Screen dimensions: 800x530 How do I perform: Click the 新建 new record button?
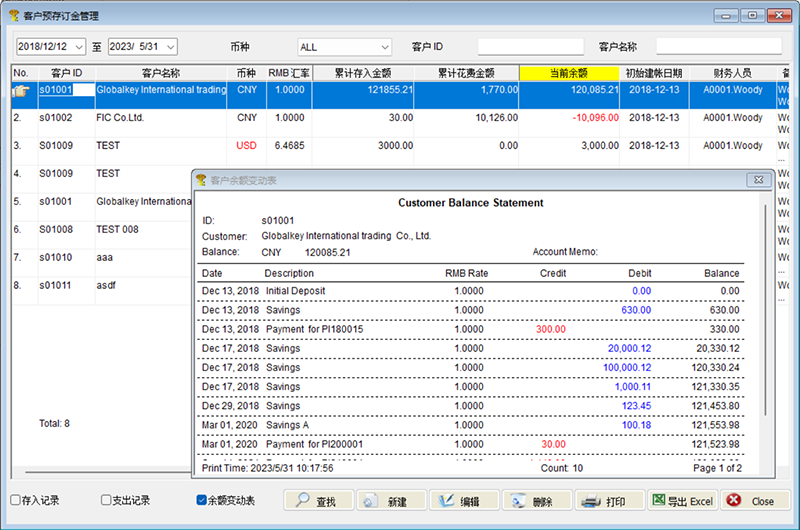[391, 501]
